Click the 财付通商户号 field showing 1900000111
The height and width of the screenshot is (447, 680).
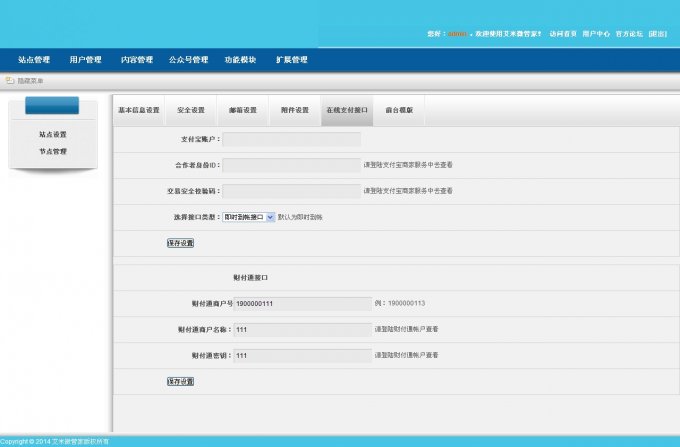tap(303, 303)
